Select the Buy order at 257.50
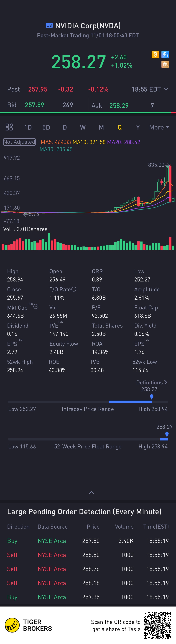The image size is (176, 644). [88, 541]
